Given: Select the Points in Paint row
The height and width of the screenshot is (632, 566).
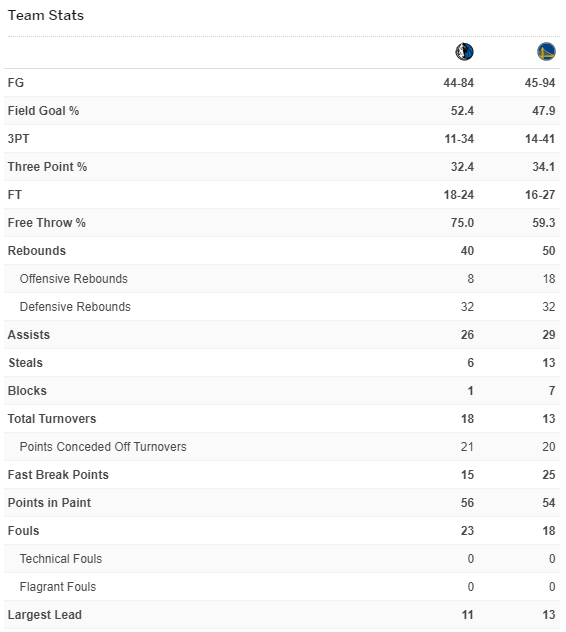Looking at the screenshot, I should 282,503.
